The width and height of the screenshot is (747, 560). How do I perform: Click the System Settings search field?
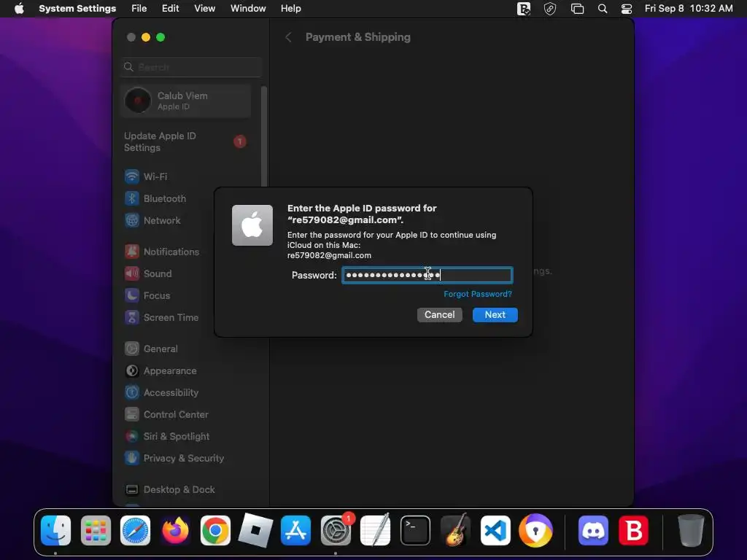pyautogui.click(x=191, y=67)
